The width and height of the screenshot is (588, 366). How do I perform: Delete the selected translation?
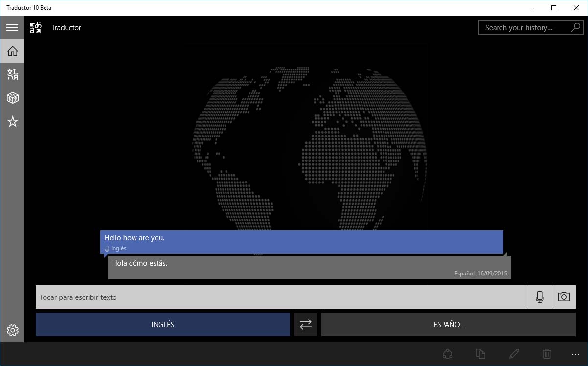pyautogui.click(x=547, y=354)
